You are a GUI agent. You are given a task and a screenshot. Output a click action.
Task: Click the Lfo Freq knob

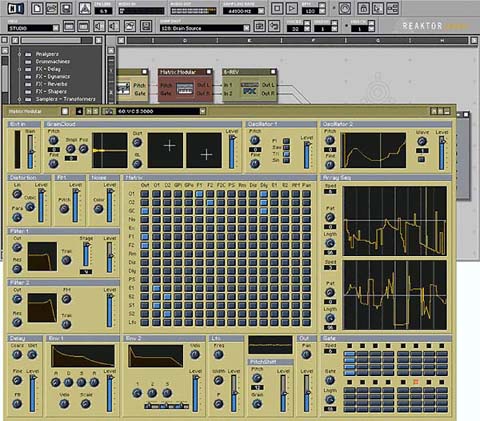click(x=219, y=355)
